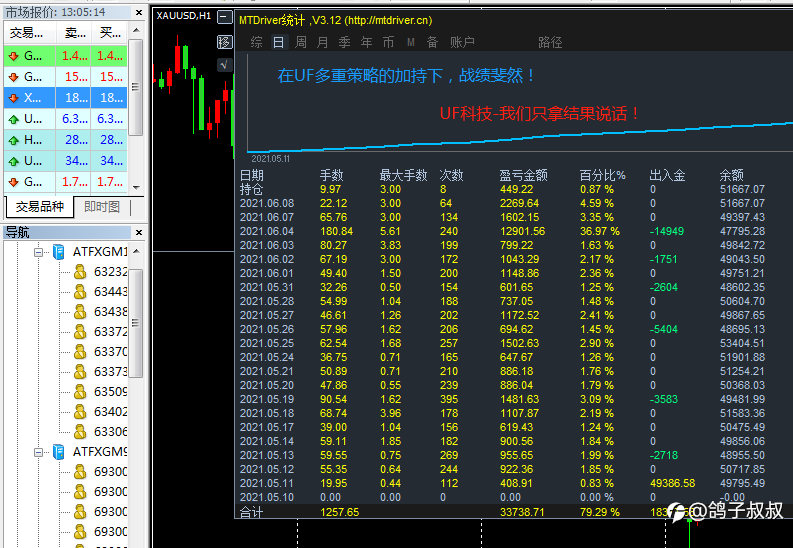Click the account icon beside 63443
Screen dimensions: 793x548
(x=80, y=292)
